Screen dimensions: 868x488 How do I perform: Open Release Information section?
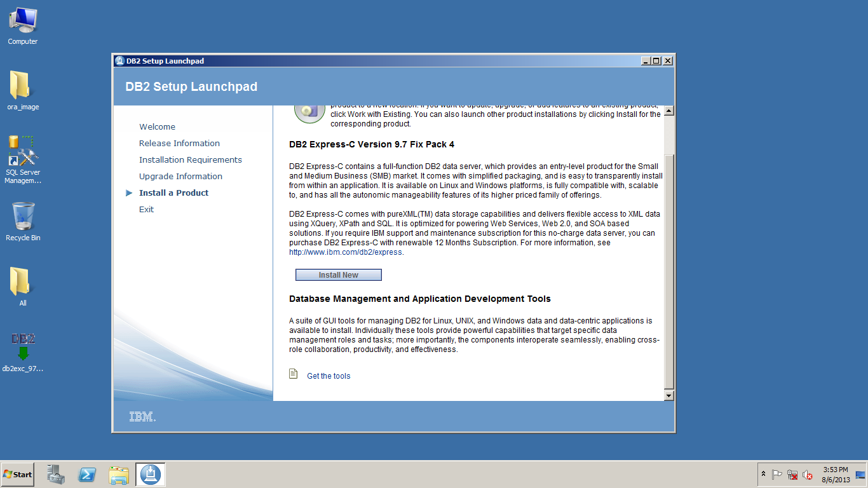(179, 143)
